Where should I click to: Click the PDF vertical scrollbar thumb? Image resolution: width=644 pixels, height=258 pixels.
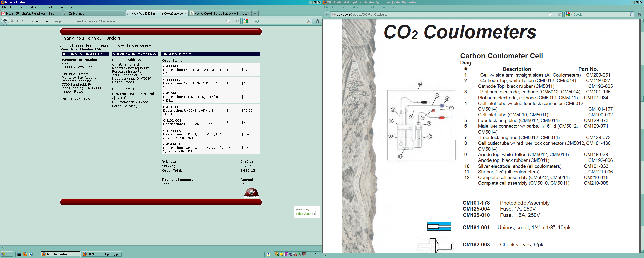642,98
